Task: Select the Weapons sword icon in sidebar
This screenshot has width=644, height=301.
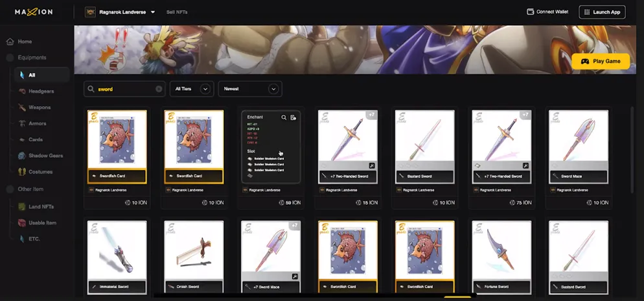Action: coord(22,107)
